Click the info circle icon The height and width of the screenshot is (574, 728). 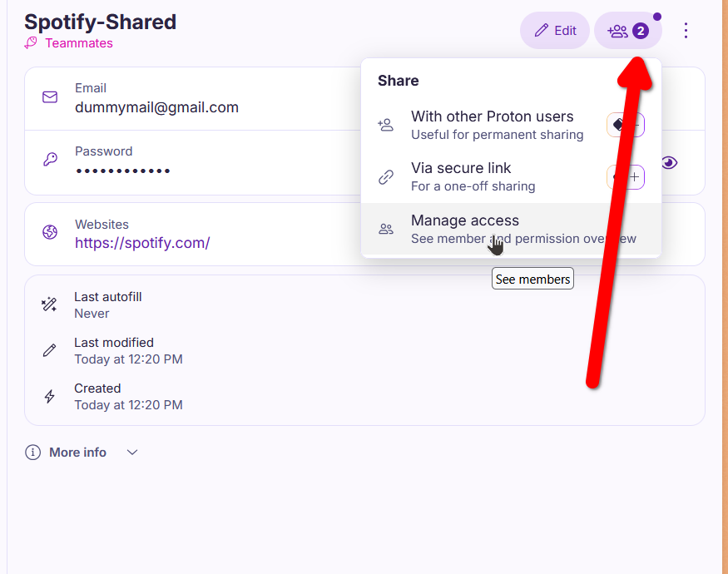[x=32, y=453]
